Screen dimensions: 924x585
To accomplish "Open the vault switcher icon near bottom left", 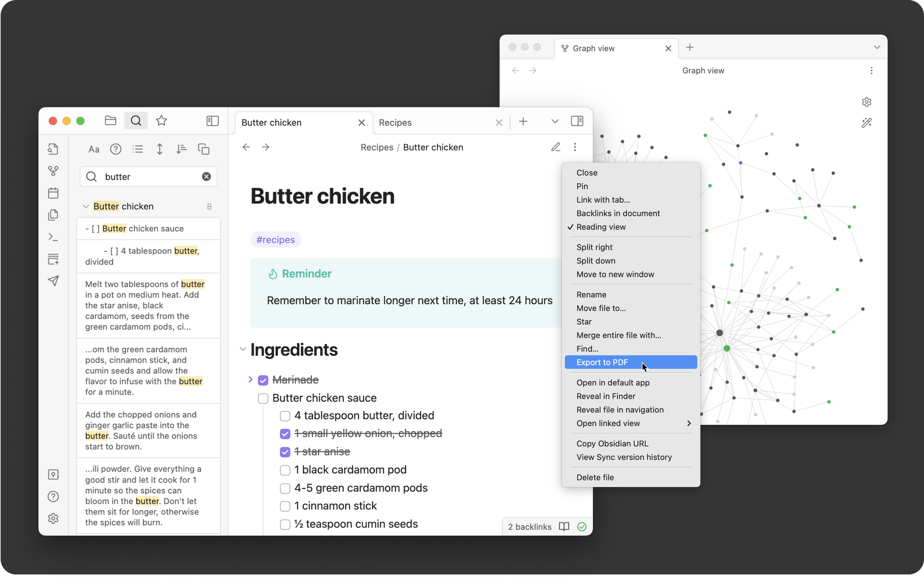I will tap(54, 474).
